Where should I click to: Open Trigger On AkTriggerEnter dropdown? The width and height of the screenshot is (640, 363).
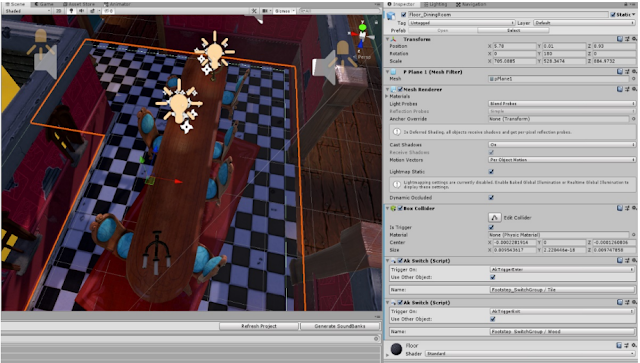(x=562, y=269)
